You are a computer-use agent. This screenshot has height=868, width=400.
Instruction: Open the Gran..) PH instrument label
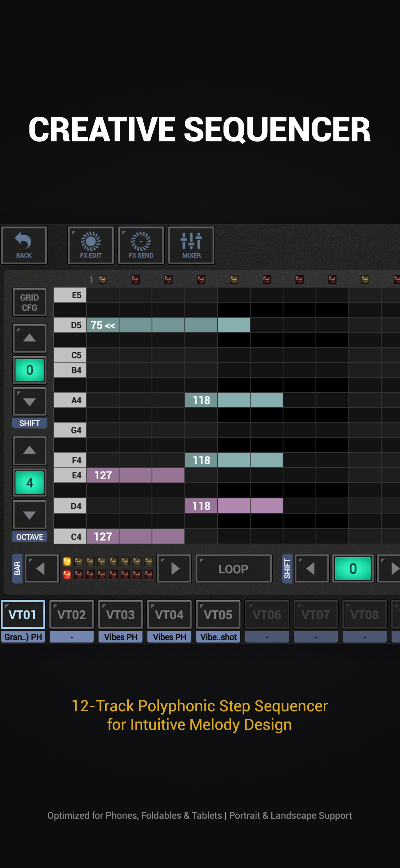click(x=23, y=637)
